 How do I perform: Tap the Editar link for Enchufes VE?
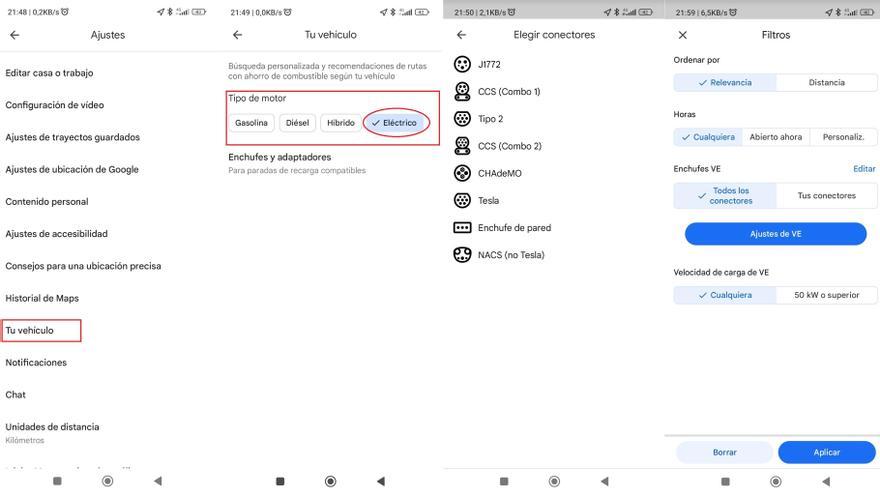pos(864,168)
